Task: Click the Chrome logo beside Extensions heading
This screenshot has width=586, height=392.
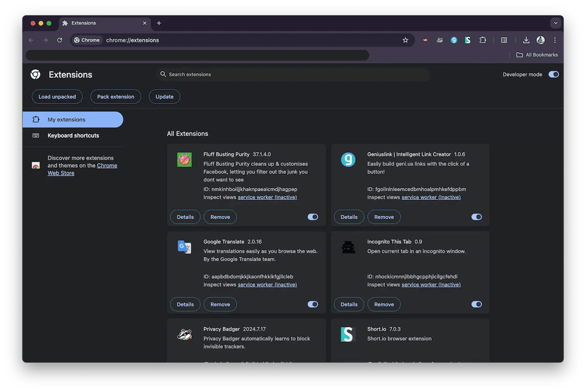Action: pos(35,75)
